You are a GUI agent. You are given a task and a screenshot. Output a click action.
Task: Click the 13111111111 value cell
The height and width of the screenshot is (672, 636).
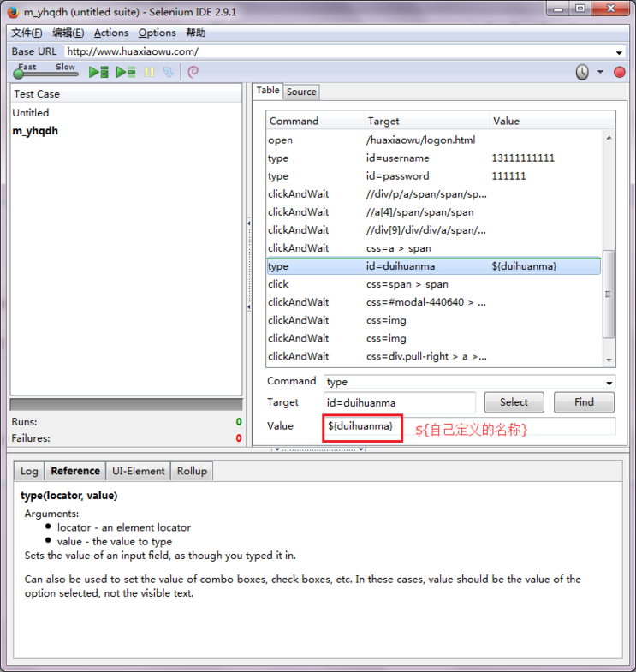[523, 158]
